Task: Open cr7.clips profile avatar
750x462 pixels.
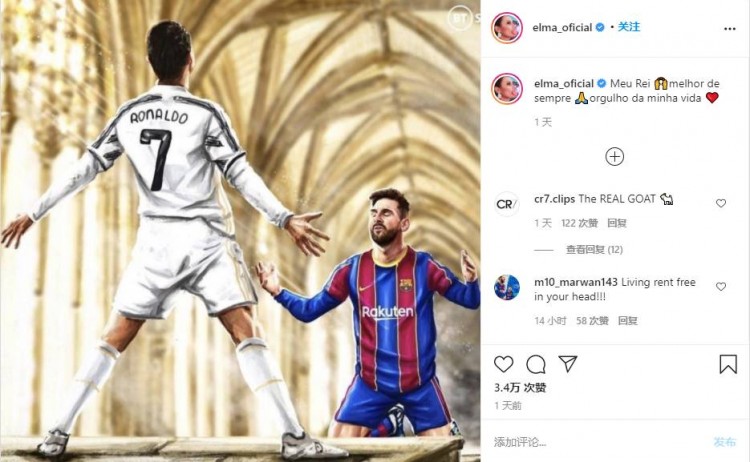Action: (x=507, y=204)
